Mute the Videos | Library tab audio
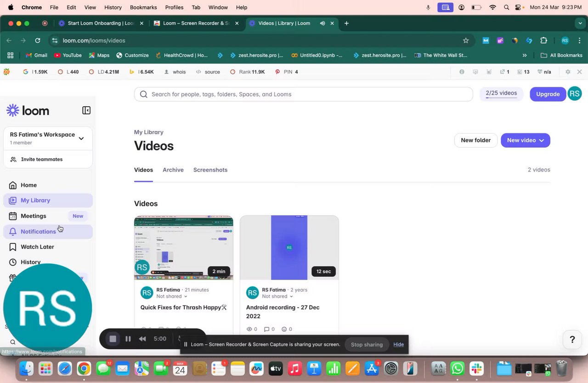Screen dimensions: 588x383 coord(322,23)
